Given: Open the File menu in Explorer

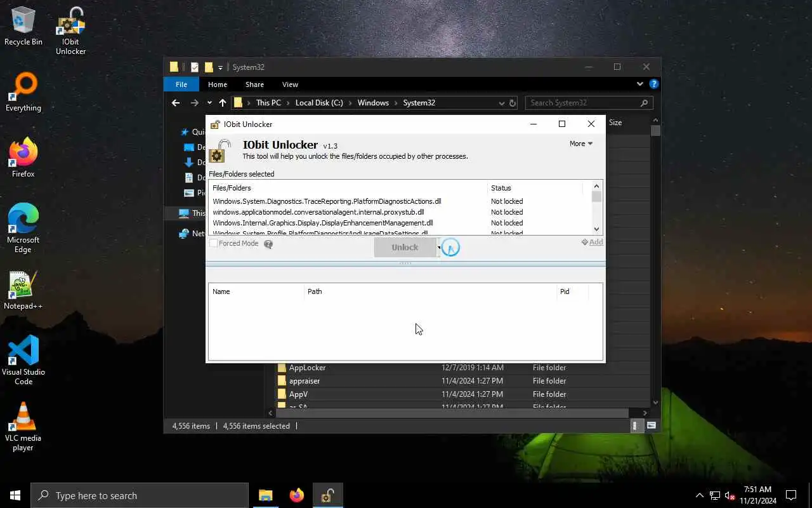Looking at the screenshot, I should click(x=181, y=84).
